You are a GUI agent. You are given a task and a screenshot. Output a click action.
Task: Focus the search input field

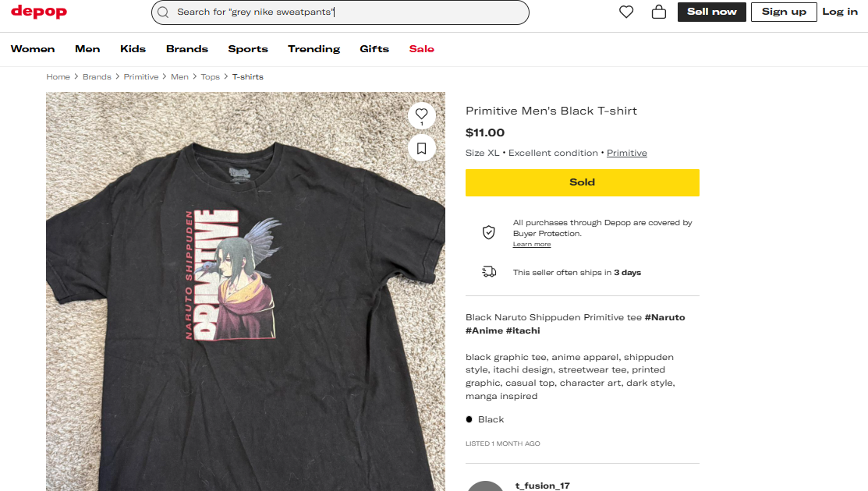(x=343, y=12)
